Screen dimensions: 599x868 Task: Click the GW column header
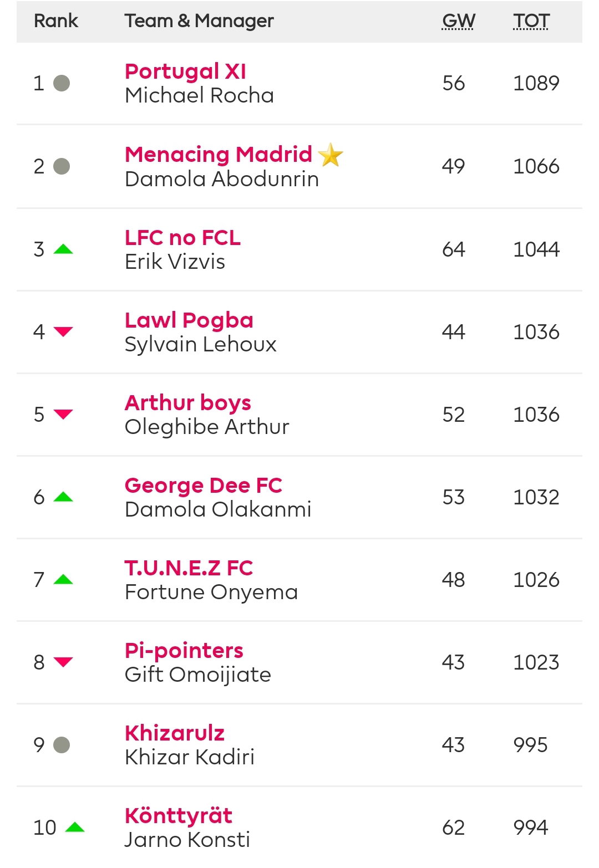458,21
